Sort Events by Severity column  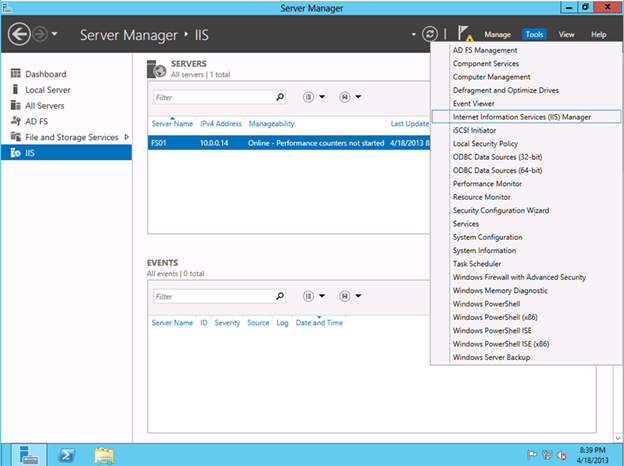click(227, 323)
